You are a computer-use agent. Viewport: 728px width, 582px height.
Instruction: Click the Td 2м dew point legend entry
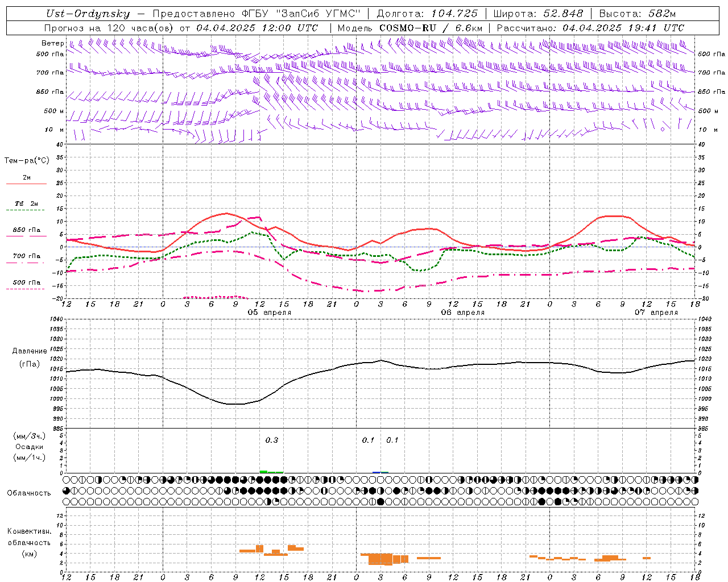click(26, 203)
